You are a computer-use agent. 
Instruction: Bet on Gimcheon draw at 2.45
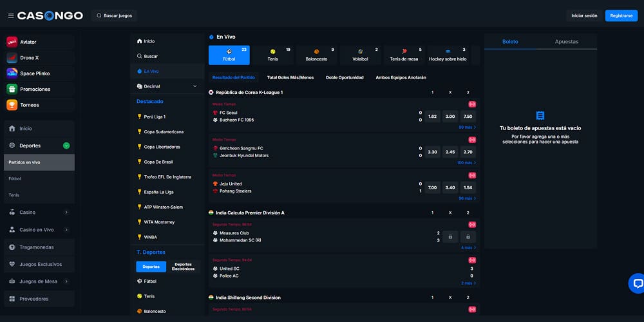450,152
